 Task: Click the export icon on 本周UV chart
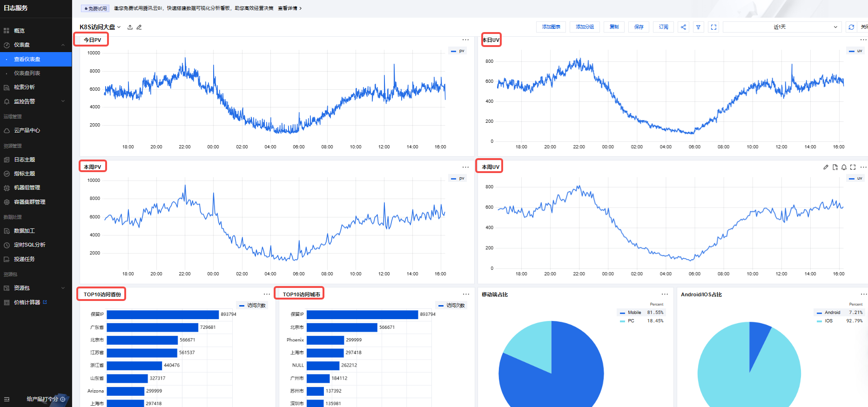pos(835,167)
